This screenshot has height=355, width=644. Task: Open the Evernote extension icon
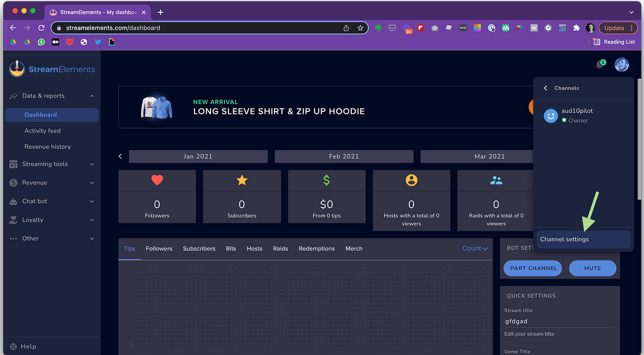[378, 28]
